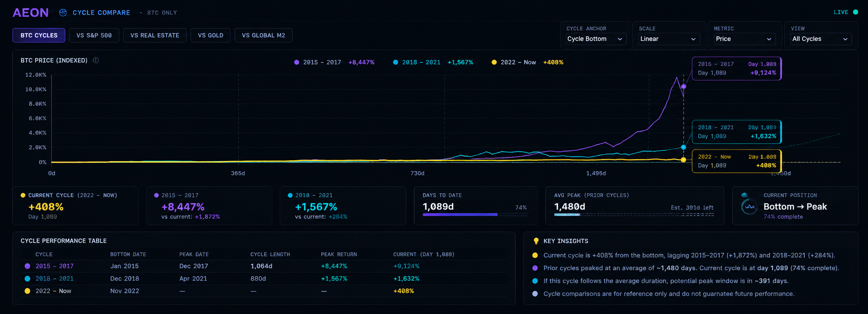
Task: Toggle the 2015 – 2017 legend series
Action: tap(334, 62)
